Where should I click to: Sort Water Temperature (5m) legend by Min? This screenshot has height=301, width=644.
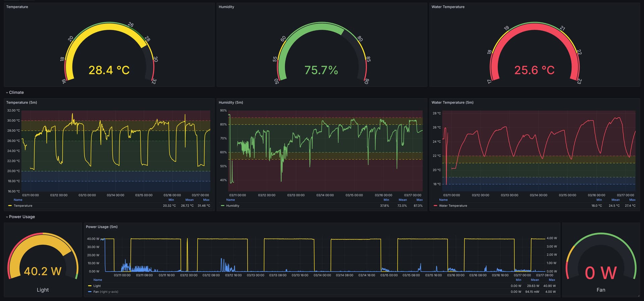[x=599, y=200]
